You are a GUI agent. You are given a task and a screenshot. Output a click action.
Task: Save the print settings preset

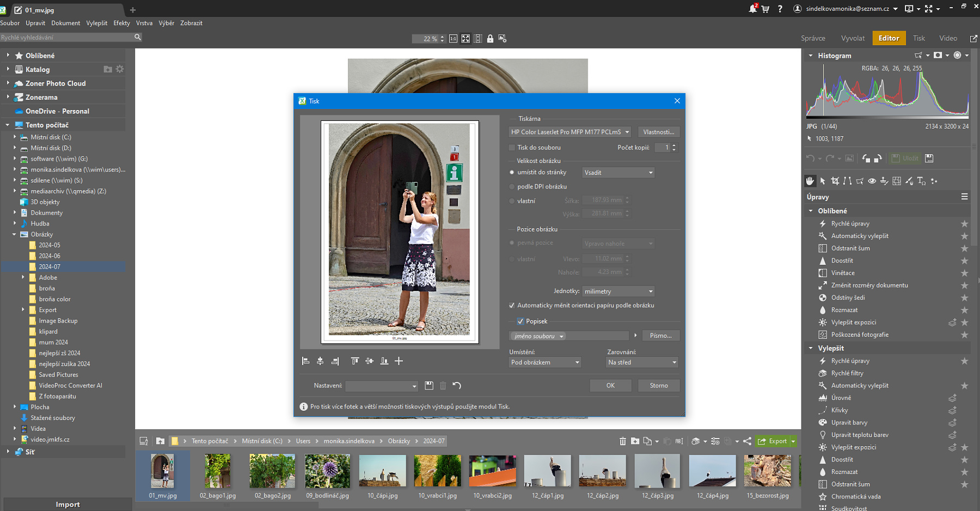(429, 386)
